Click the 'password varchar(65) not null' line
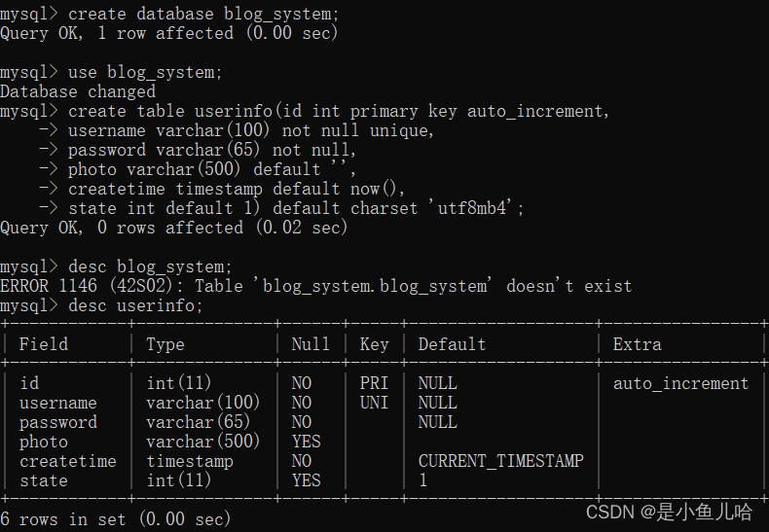Image resolution: width=769 pixels, height=532 pixels. tap(212, 150)
